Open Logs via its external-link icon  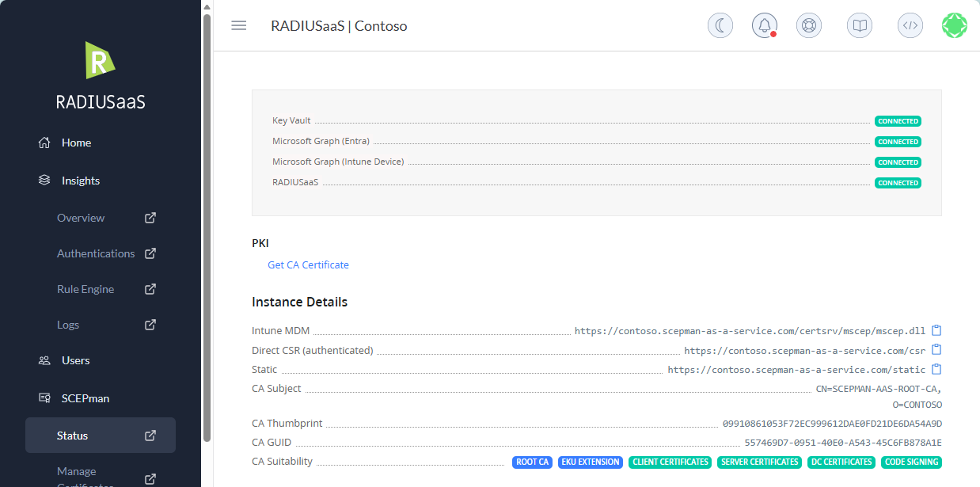pyautogui.click(x=150, y=325)
